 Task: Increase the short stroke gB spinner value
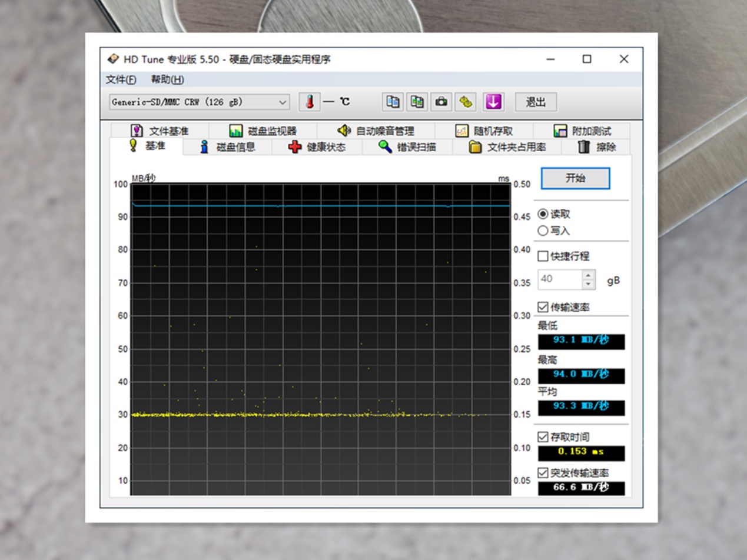pos(588,275)
